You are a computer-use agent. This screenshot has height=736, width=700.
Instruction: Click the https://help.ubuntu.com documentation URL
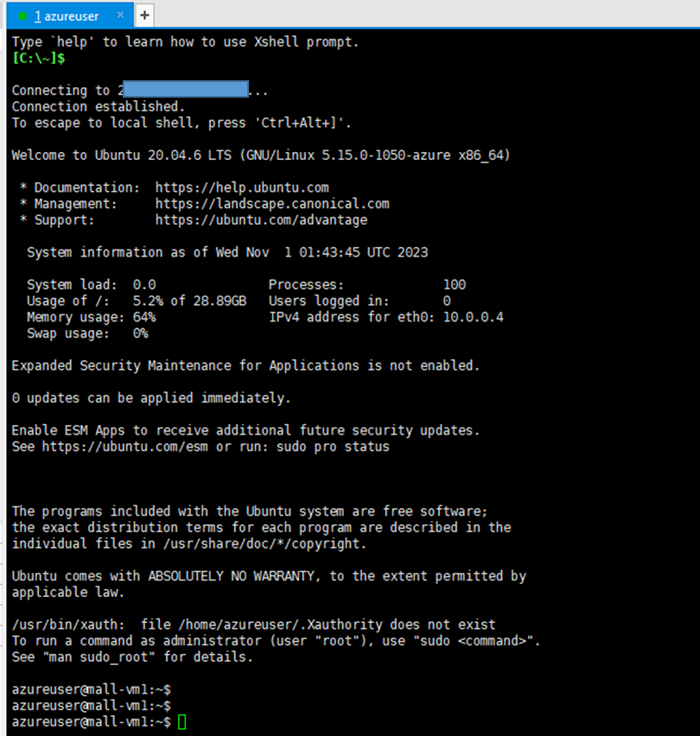(242, 187)
